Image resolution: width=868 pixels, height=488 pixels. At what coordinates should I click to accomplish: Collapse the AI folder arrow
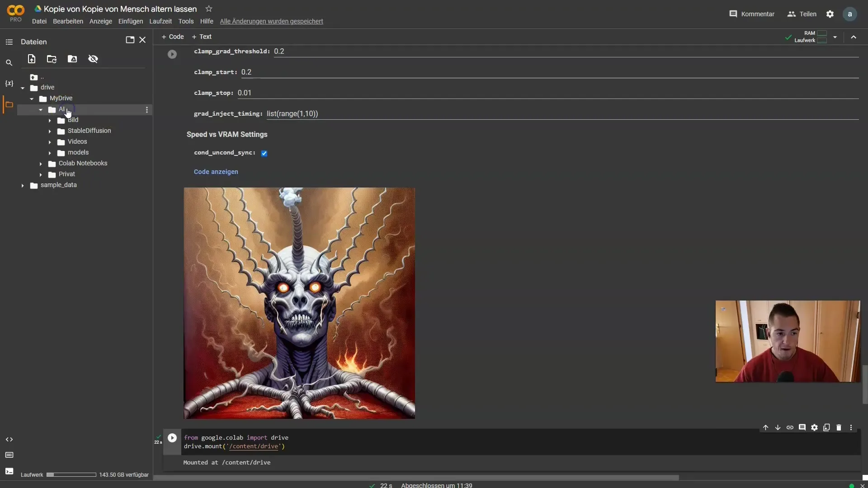pyautogui.click(x=41, y=110)
